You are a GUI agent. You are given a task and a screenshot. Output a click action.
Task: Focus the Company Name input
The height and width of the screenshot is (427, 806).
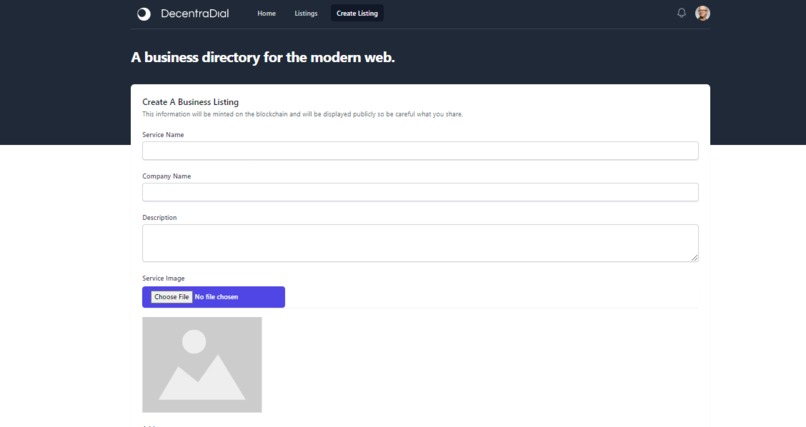click(420, 192)
